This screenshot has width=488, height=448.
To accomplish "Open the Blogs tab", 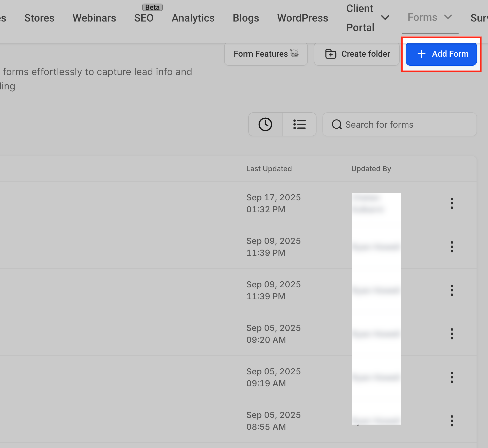I will [x=246, y=18].
